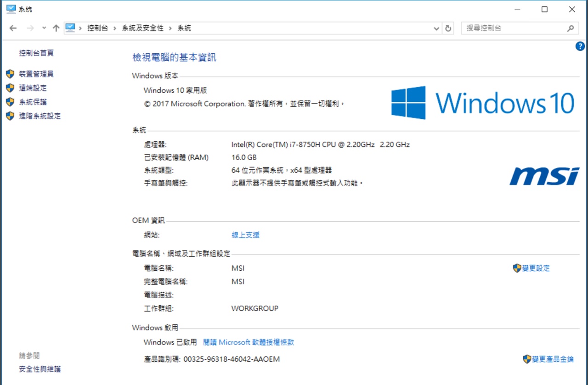Minimize the 系統 window
The width and height of the screenshot is (588, 385).
tap(517, 9)
